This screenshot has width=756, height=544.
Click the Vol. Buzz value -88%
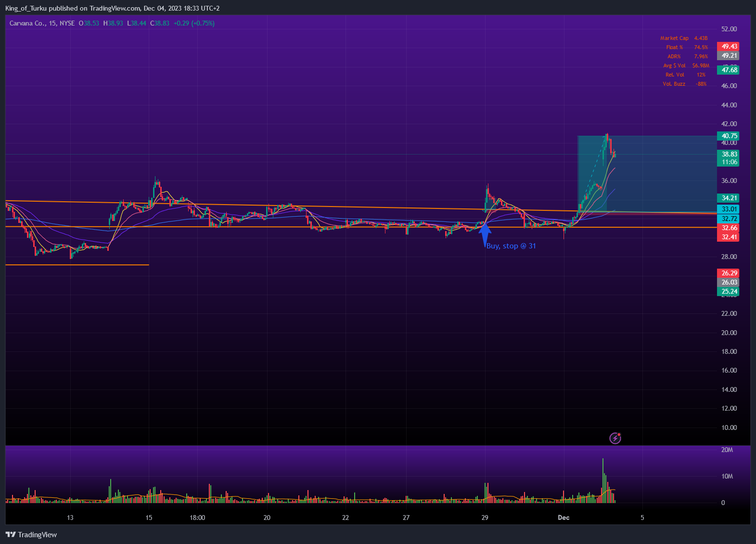tap(701, 84)
